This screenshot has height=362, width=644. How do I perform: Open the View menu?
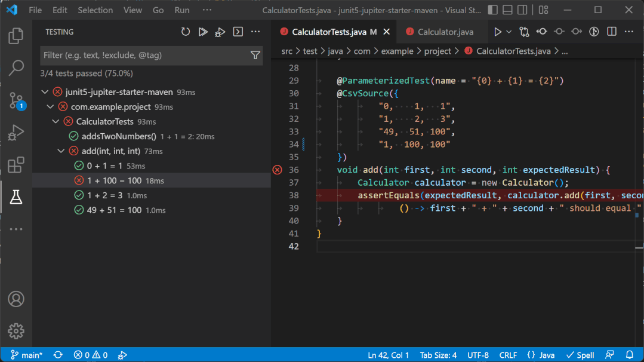(133, 10)
